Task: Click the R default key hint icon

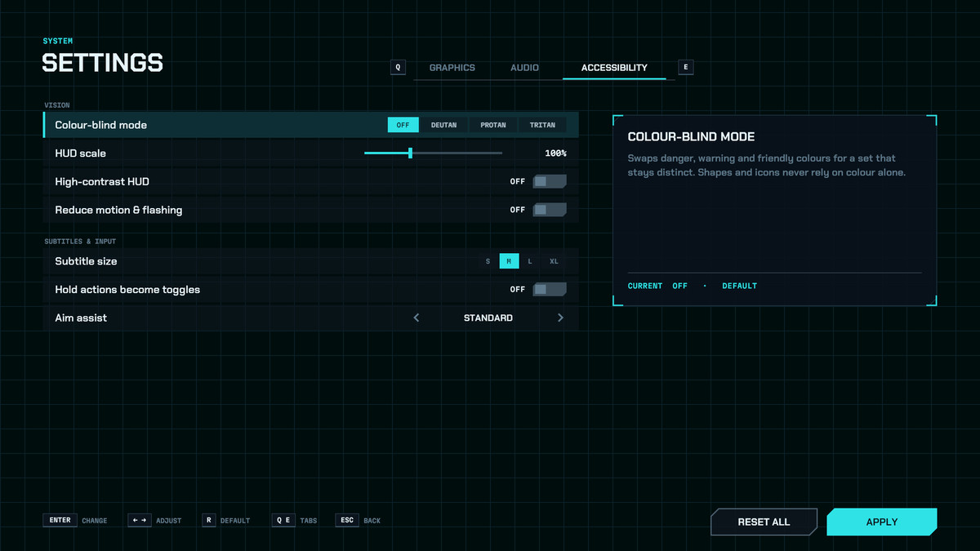Action: point(209,520)
